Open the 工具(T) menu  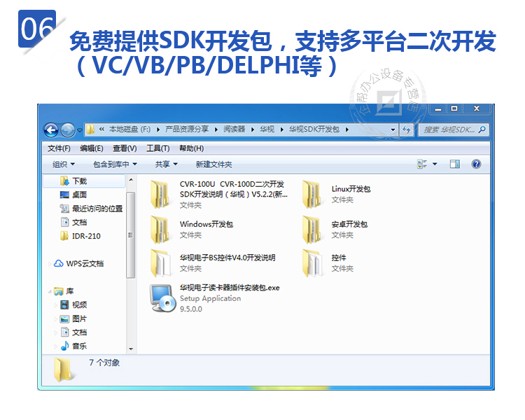click(157, 148)
